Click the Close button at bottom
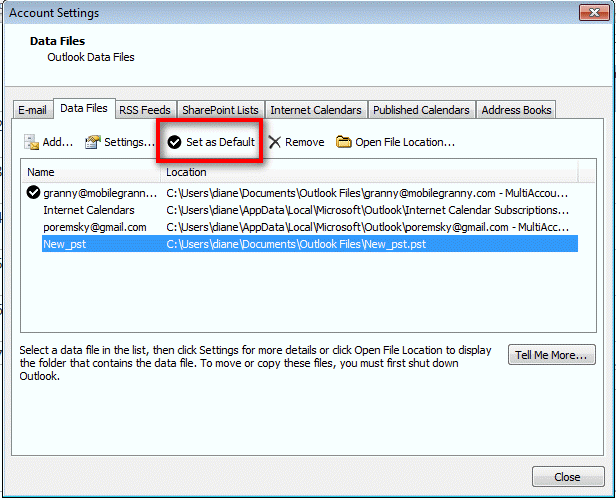 tap(568, 477)
